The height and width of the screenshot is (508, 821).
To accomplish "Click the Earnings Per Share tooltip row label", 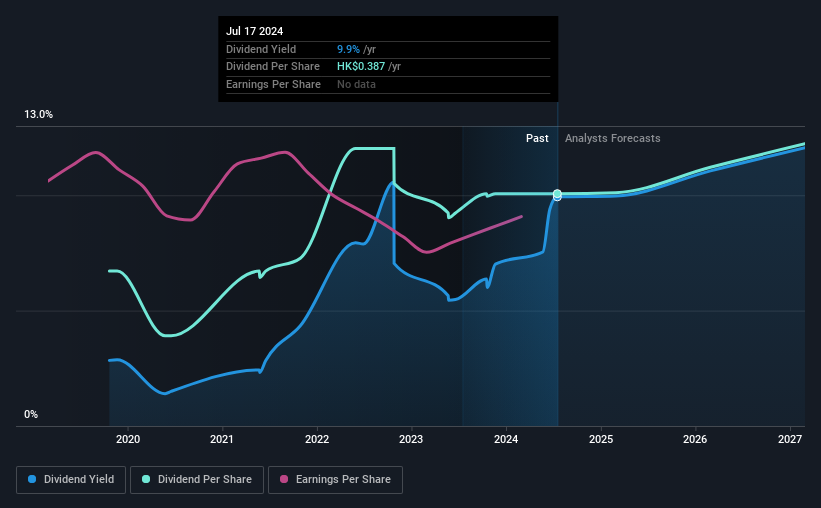I will (x=273, y=84).
